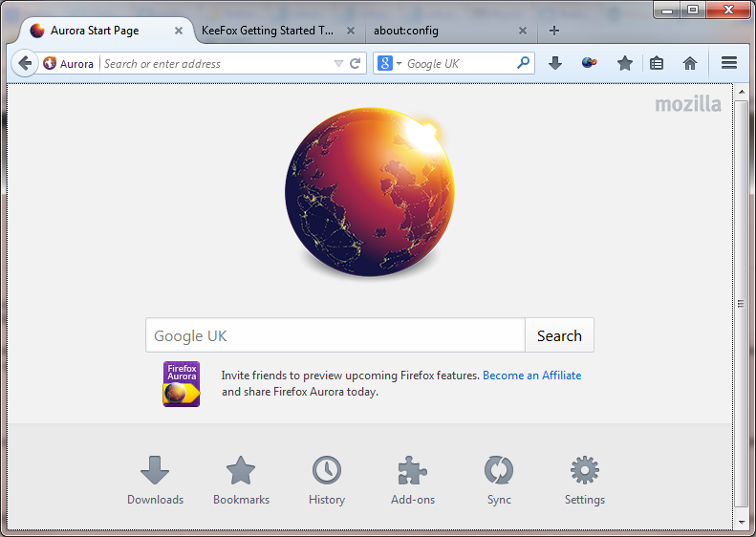Click the scrollbar down arrow
Viewport: 756px width, 537px height.
pyautogui.click(x=742, y=522)
